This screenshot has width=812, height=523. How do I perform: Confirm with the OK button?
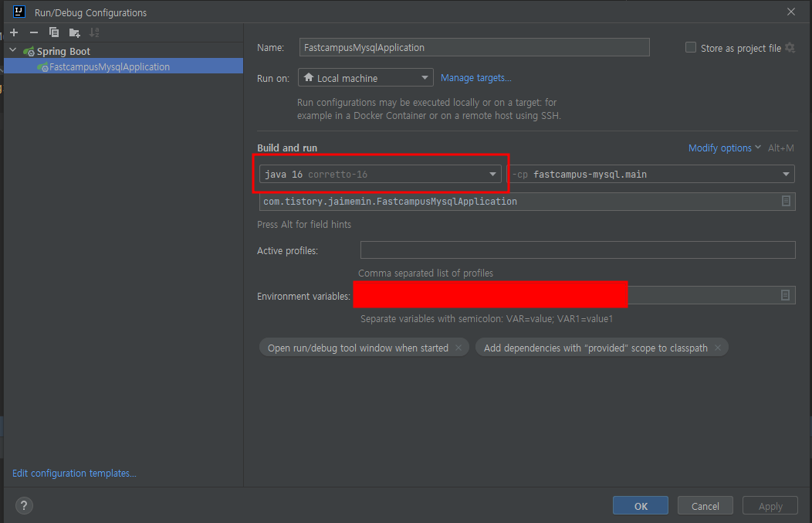tap(641, 506)
